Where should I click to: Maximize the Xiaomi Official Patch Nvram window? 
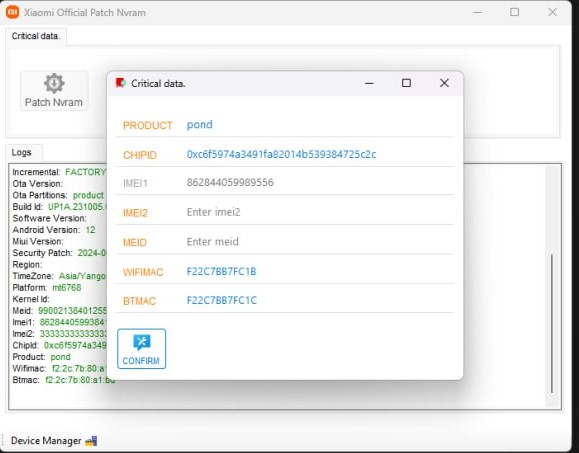click(x=514, y=12)
